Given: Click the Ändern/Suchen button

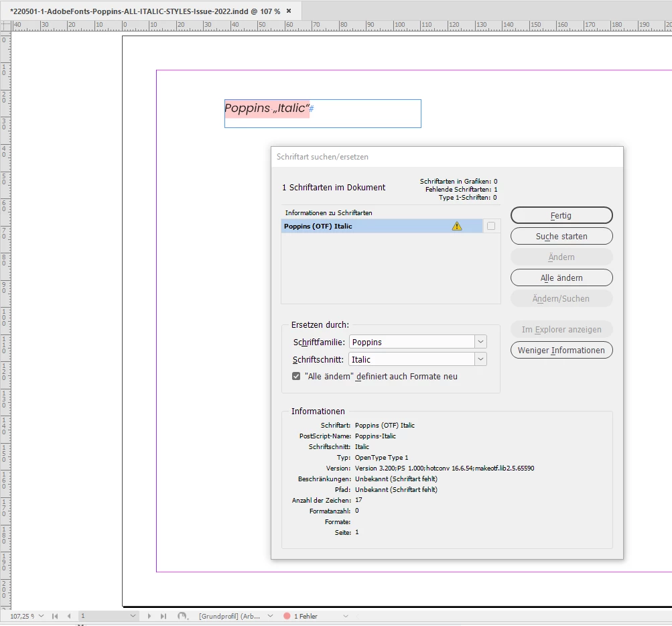Looking at the screenshot, I should [561, 298].
